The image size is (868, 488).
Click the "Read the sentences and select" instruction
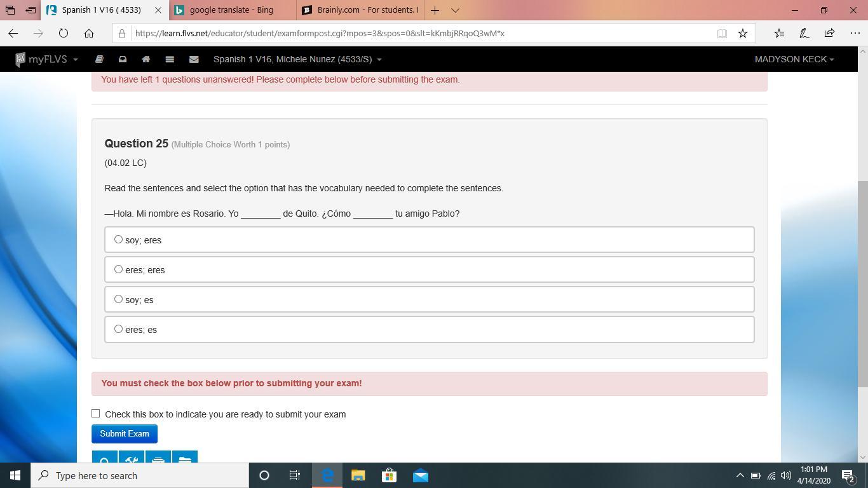(304, 188)
